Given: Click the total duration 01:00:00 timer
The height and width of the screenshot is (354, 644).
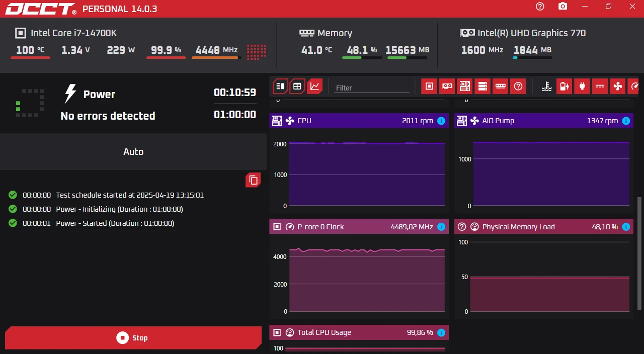Looking at the screenshot, I should pos(235,115).
